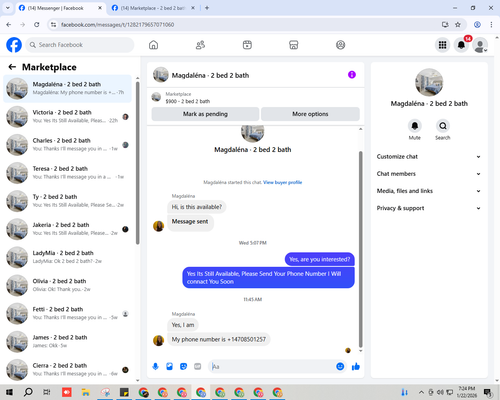Open Charles's 2 bed 2 bath conversation
Viewport: 500px width, 400px height.
[x=67, y=145]
